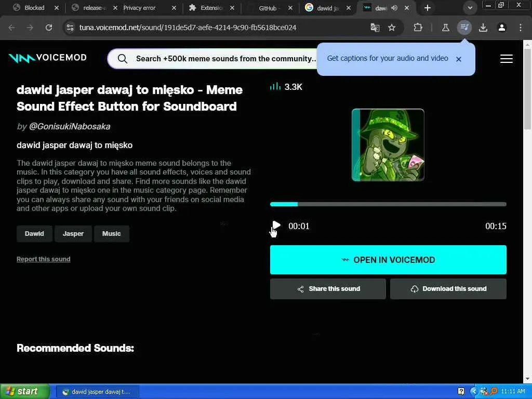Click Download this sound button
532x399 pixels.
(x=448, y=289)
